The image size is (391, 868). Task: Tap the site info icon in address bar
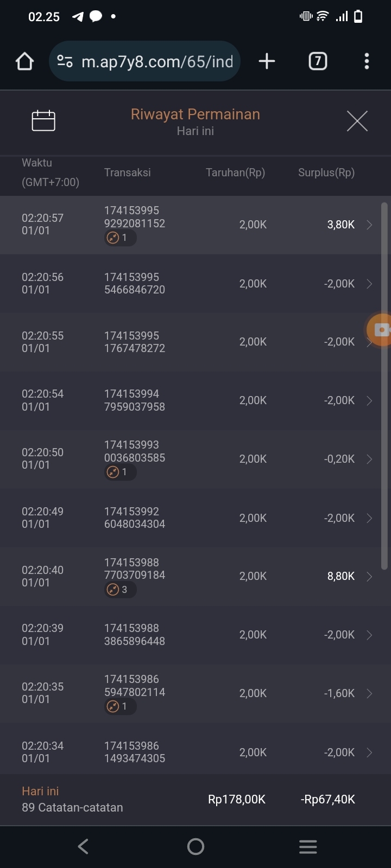point(65,61)
